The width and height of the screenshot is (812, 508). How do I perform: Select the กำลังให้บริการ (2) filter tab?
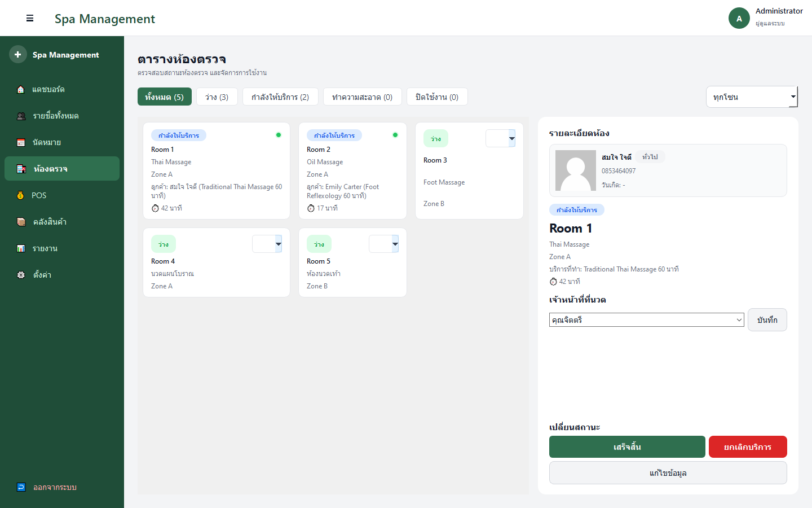(x=280, y=97)
